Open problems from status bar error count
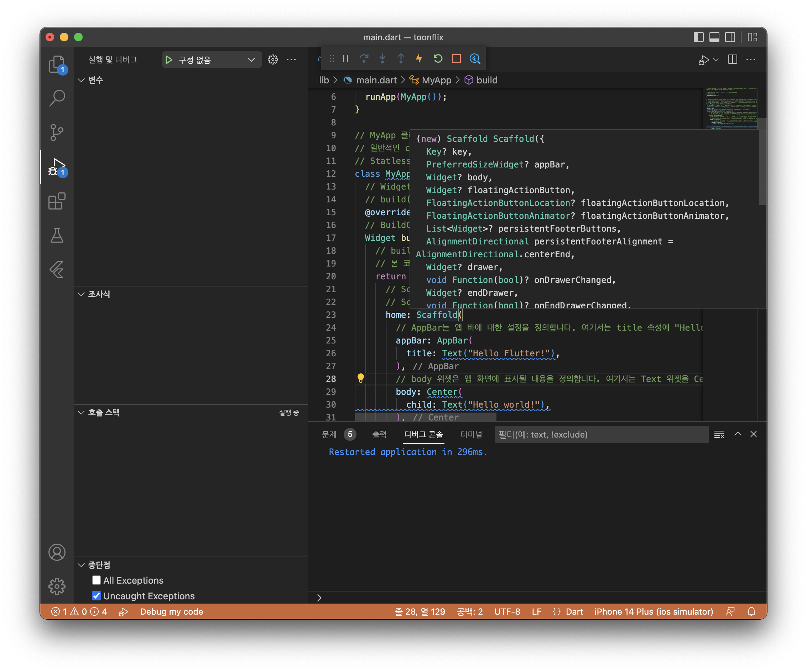This screenshot has width=807, height=672. tap(79, 612)
